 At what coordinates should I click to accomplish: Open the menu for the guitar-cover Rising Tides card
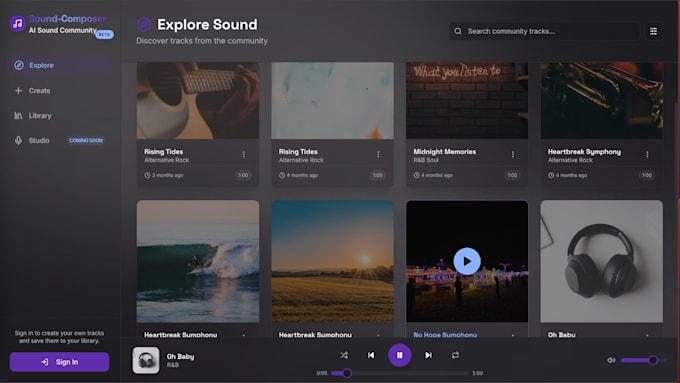[244, 154]
